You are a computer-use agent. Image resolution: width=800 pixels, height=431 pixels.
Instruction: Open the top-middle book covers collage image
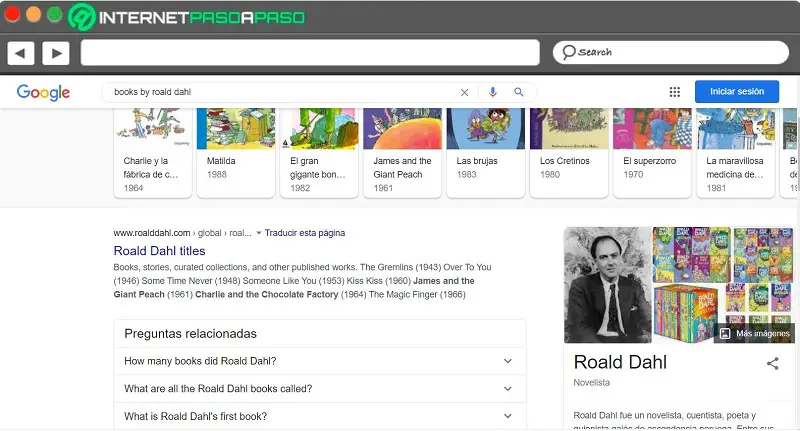[691, 255]
